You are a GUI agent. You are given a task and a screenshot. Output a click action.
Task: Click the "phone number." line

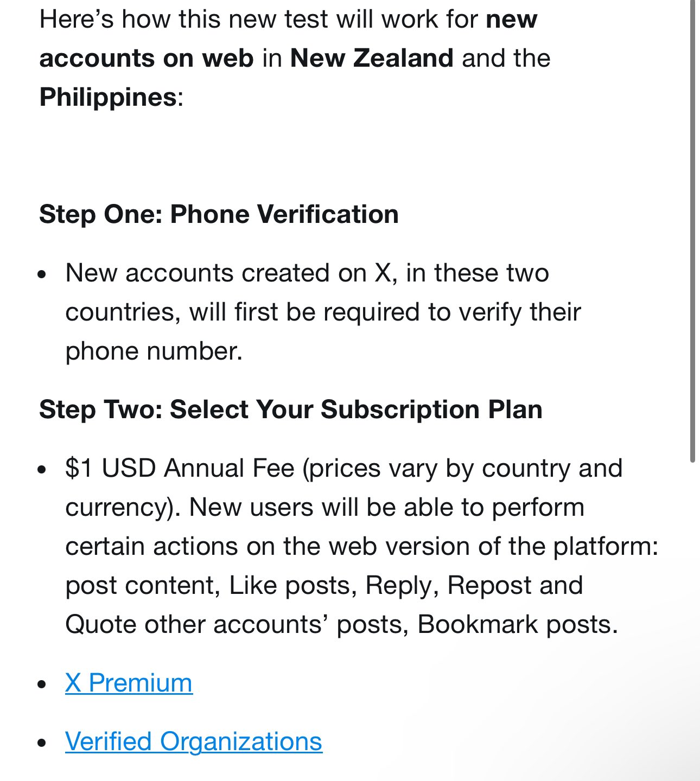[154, 351]
